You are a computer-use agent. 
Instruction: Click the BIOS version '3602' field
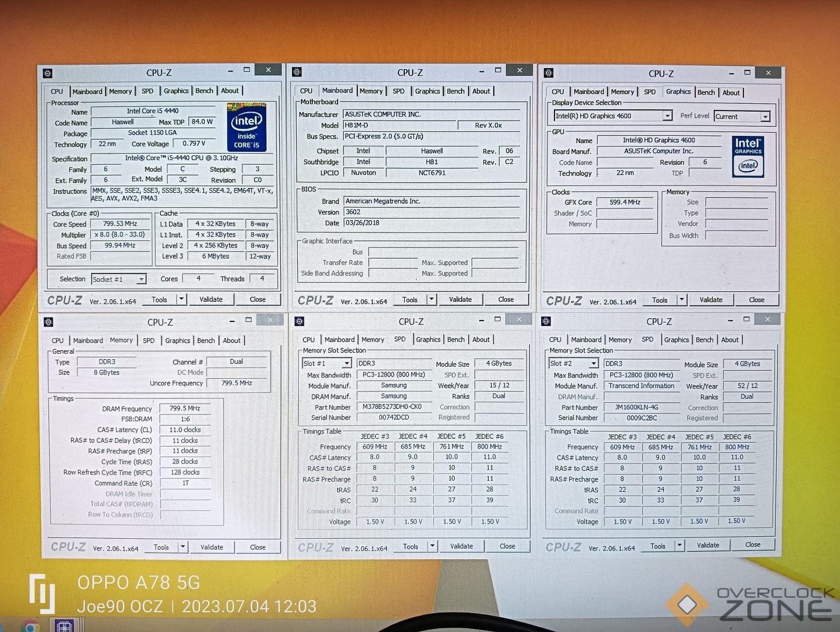[x=432, y=212]
